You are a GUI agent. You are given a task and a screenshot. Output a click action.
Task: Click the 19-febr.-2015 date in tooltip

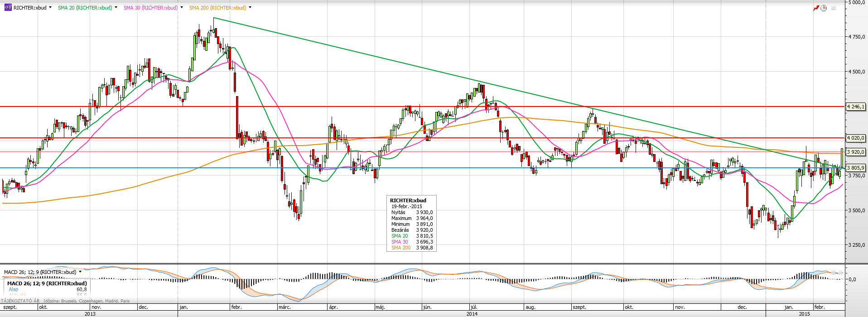(x=407, y=206)
